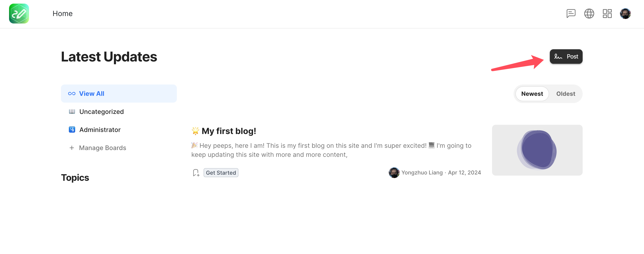Open the "My first blog!" post title
Viewport: 644px width, 254px height.
click(228, 131)
